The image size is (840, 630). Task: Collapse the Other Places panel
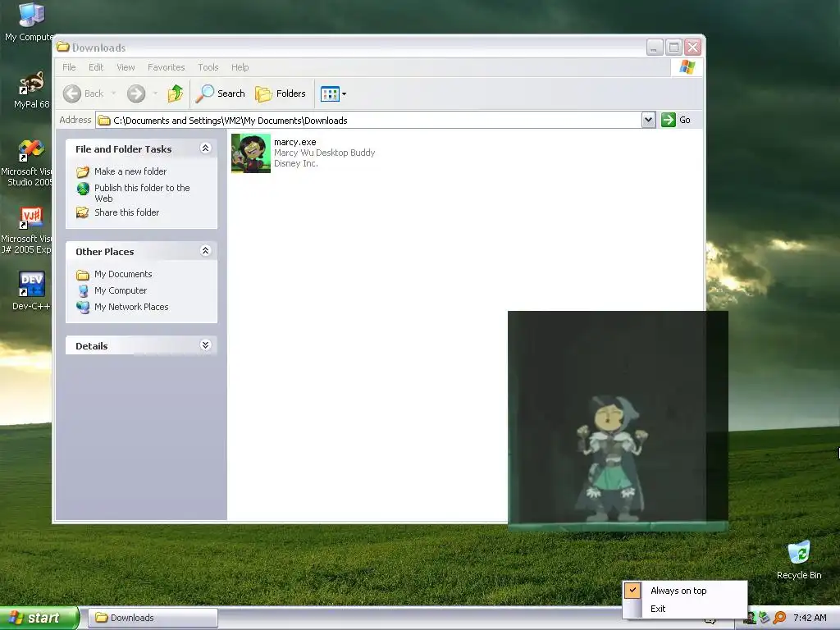(205, 251)
